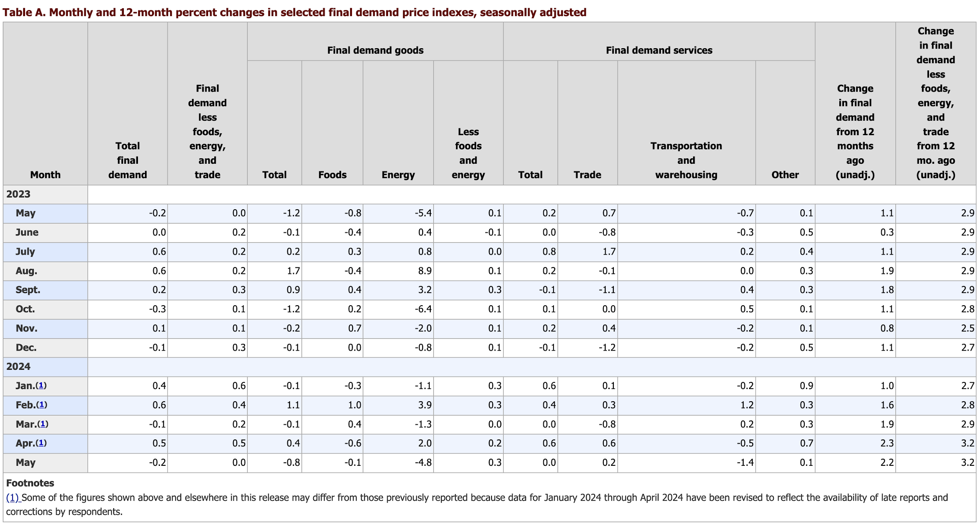Screen dimensions: 980x525
Task: Click the Month column header
Action: click(45, 175)
